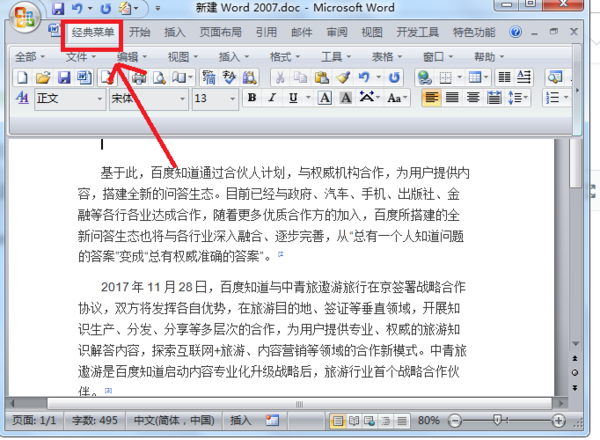Click the Print icon

point(139,78)
